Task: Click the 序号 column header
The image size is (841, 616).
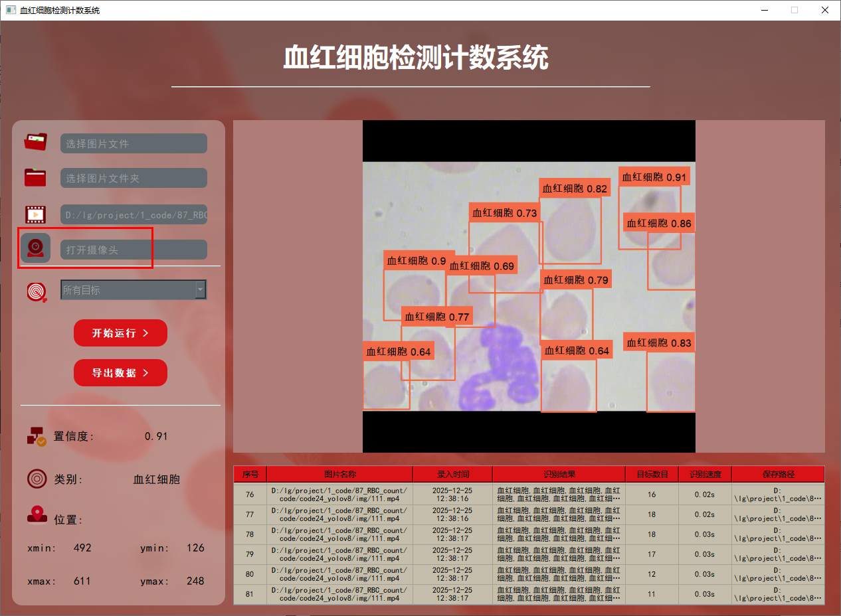Action: pyautogui.click(x=250, y=474)
